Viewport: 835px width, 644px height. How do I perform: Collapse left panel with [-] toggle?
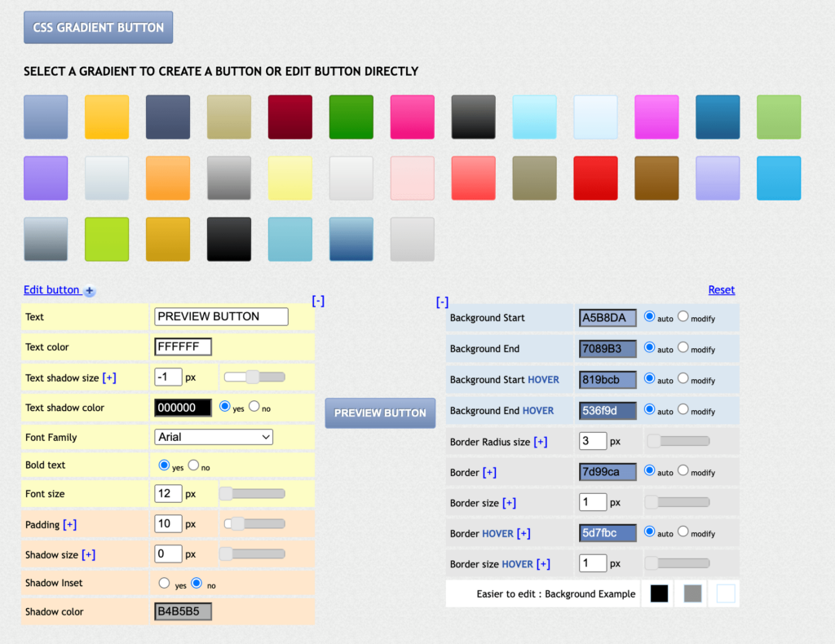(x=318, y=301)
